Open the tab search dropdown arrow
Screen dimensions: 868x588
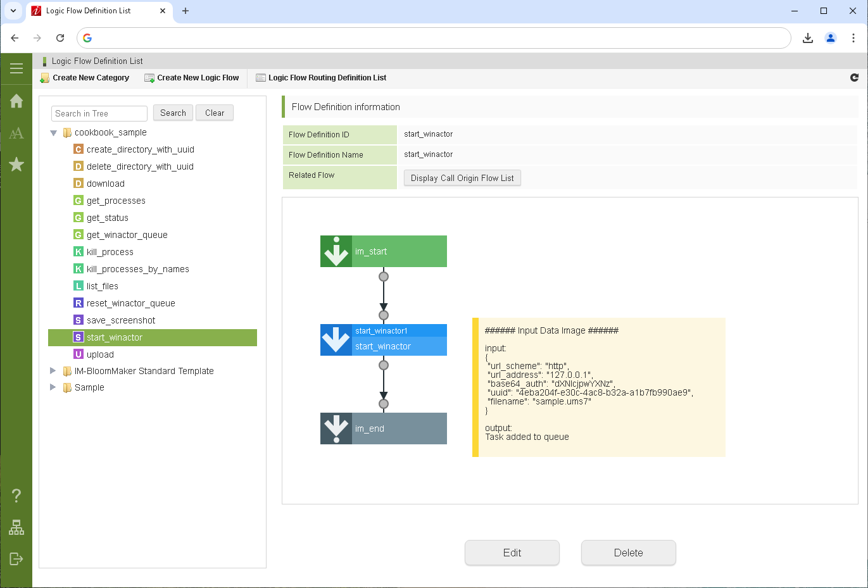pyautogui.click(x=13, y=11)
